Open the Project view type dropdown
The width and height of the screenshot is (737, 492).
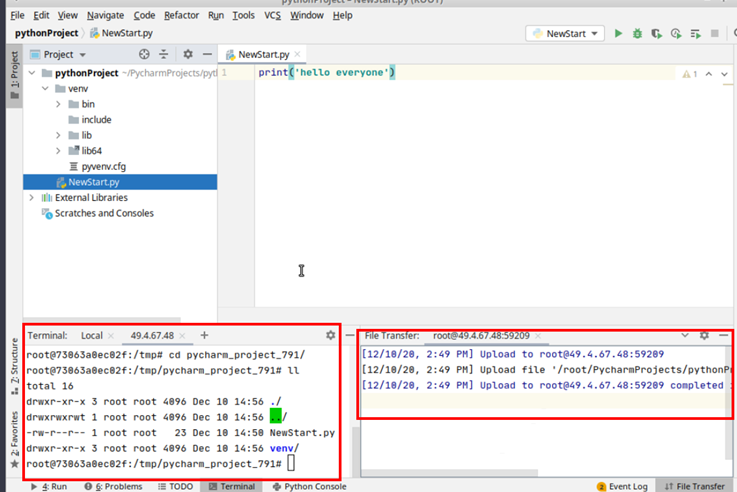pyautogui.click(x=58, y=55)
